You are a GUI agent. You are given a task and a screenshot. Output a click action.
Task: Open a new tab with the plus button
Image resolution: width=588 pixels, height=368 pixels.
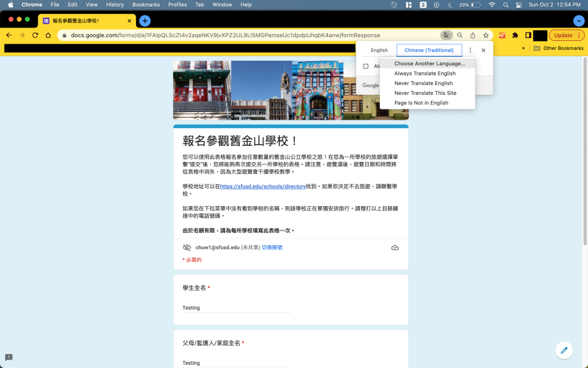[145, 20]
